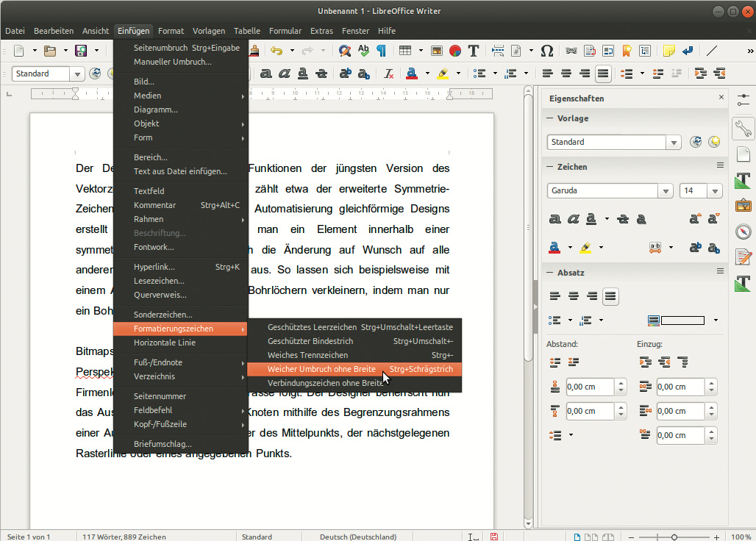Viewport: 756px width, 541px height.
Task: Toggle formatting marks with the pilcrow icon
Action: click(x=382, y=51)
